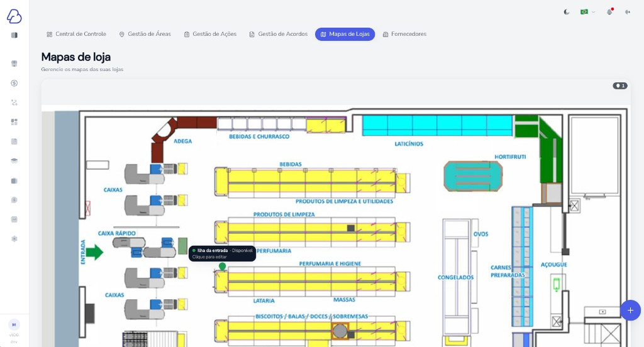Open the dashboard grid sidebar icon
Viewport: 644px width, 347px height.
coord(14,122)
